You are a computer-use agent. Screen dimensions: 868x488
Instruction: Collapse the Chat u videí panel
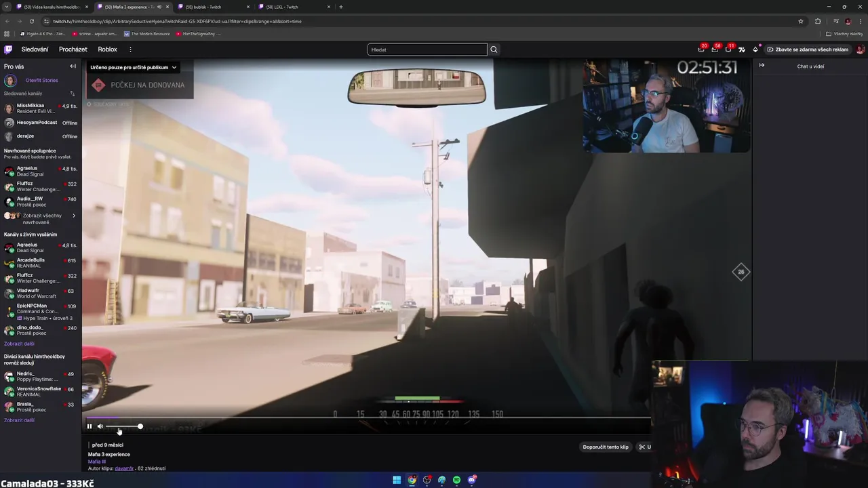(x=762, y=66)
